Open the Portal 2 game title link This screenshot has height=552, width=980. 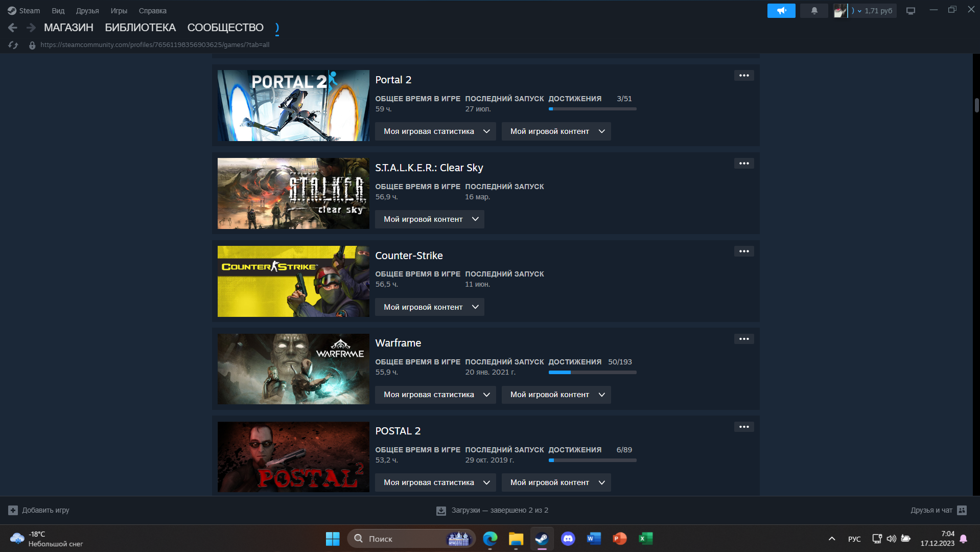(x=393, y=80)
